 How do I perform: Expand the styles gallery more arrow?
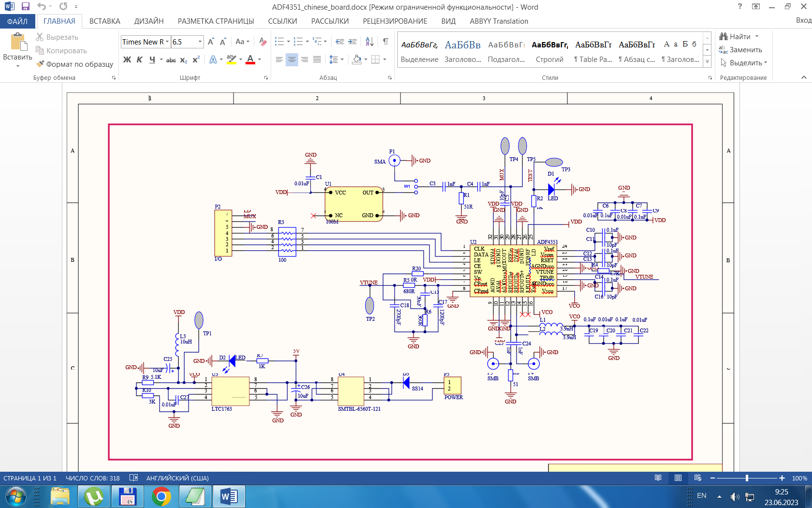coord(707,61)
